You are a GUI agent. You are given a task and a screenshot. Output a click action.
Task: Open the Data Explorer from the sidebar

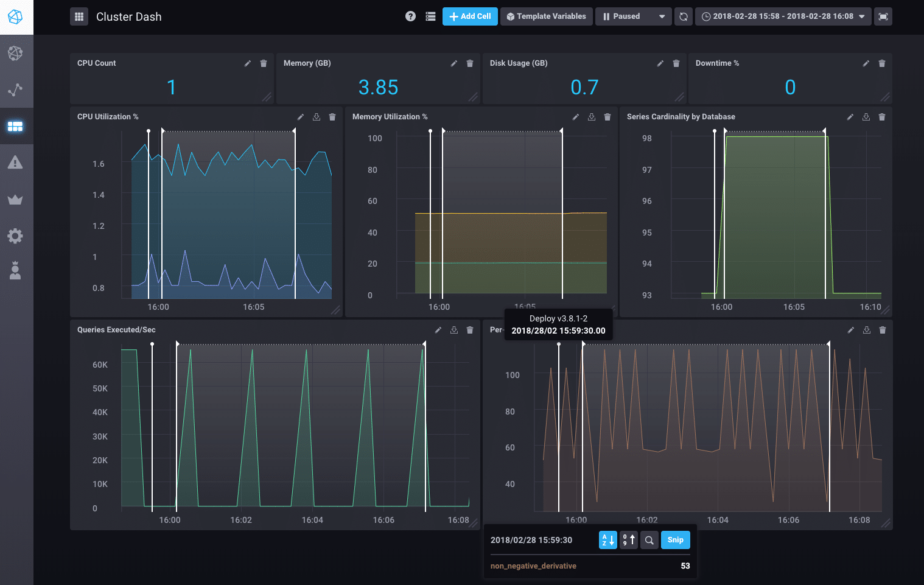pyautogui.click(x=16, y=90)
